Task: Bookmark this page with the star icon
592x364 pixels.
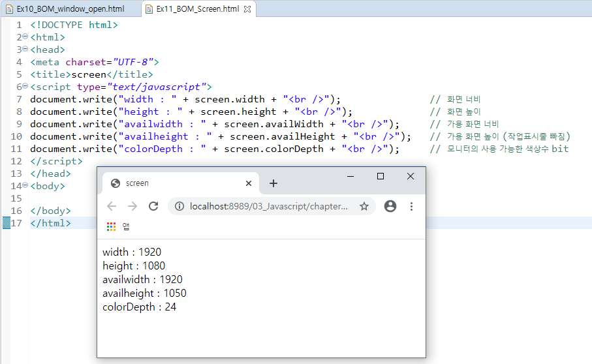Action: 364,206
